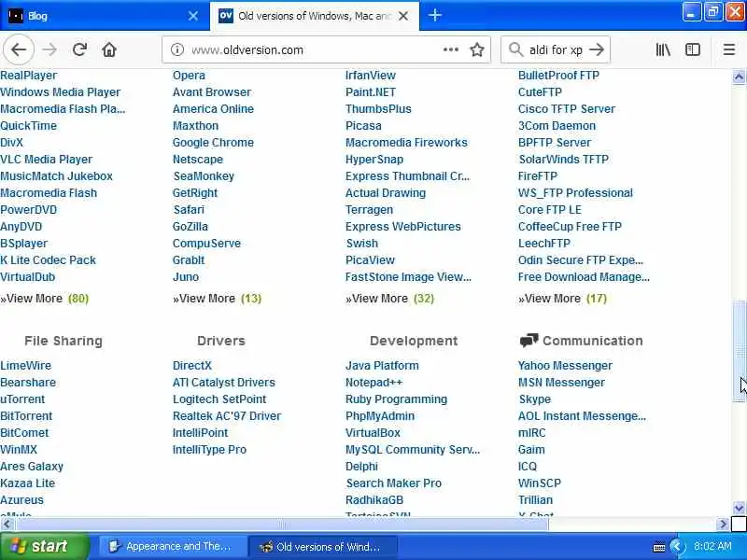Viewport: 747px width, 560px height.
Task: View More browser programs (13)
Action: click(218, 299)
